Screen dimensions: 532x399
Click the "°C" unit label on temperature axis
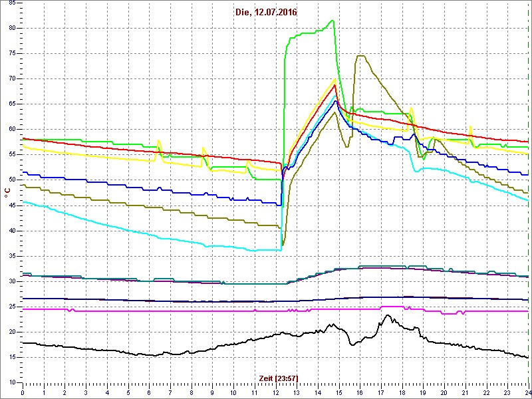tap(7, 194)
